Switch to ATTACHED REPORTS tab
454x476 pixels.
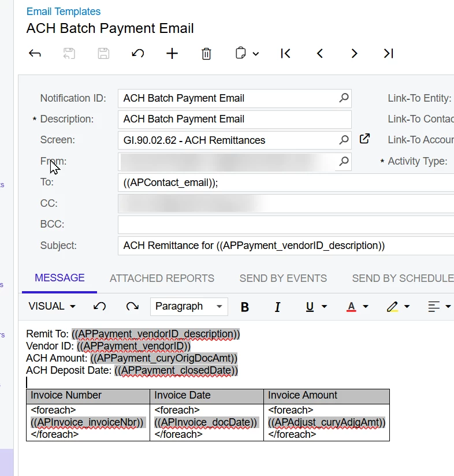click(x=162, y=278)
